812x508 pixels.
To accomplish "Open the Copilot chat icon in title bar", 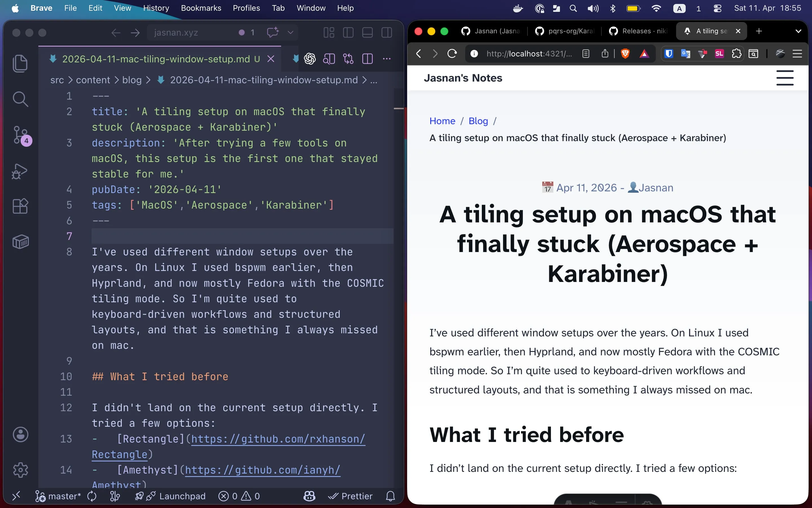I will (273, 32).
